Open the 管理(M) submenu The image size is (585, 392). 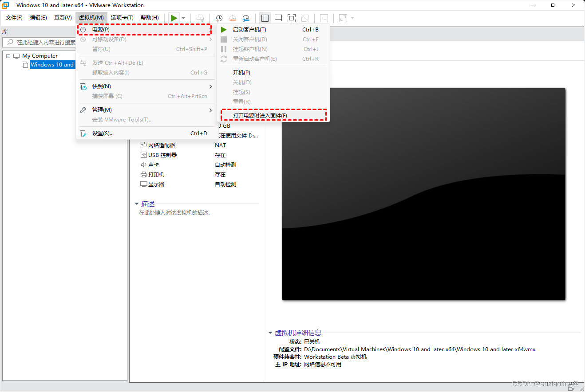tap(145, 110)
